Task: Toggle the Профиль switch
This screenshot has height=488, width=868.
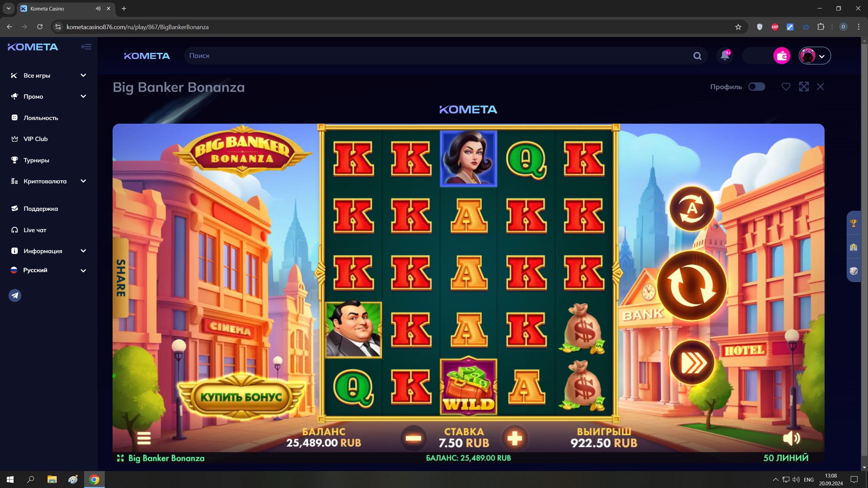Action: (756, 87)
